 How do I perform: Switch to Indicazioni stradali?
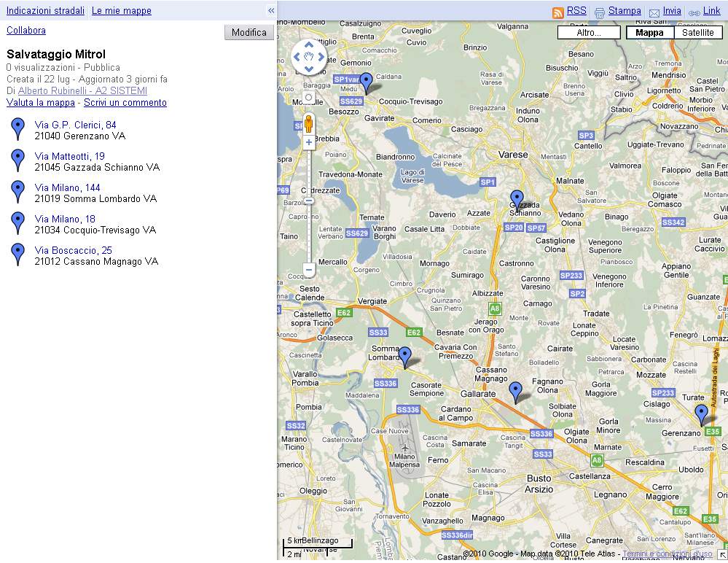(45, 11)
